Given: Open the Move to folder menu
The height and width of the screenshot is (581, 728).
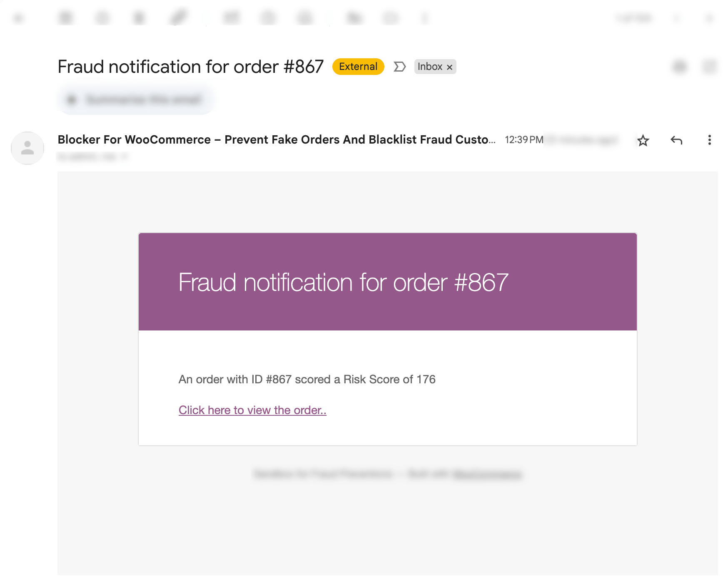Looking at the screenshot, I should point(354,18).
